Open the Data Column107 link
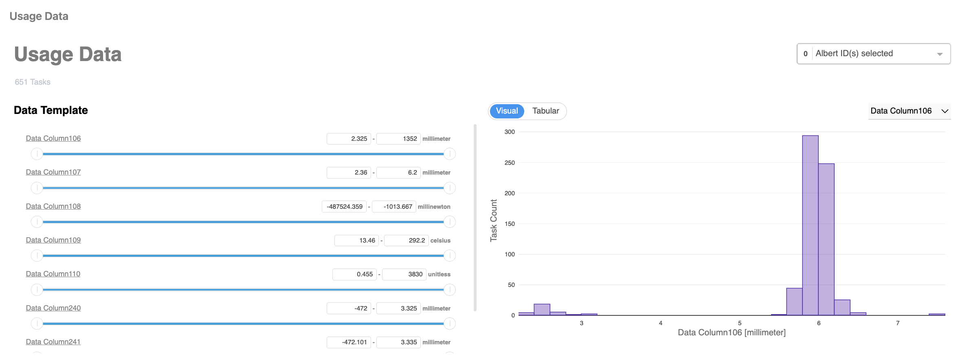 pos(53,172)
